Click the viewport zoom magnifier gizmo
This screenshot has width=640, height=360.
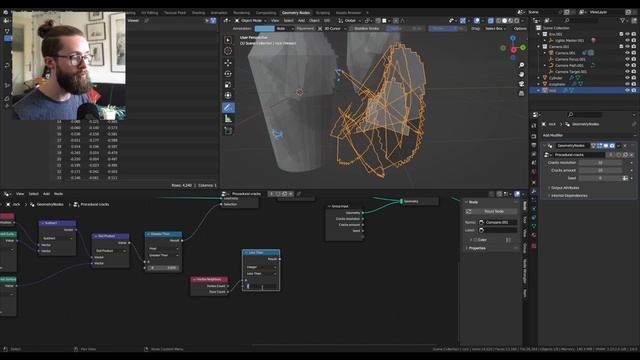click(521, 65)
